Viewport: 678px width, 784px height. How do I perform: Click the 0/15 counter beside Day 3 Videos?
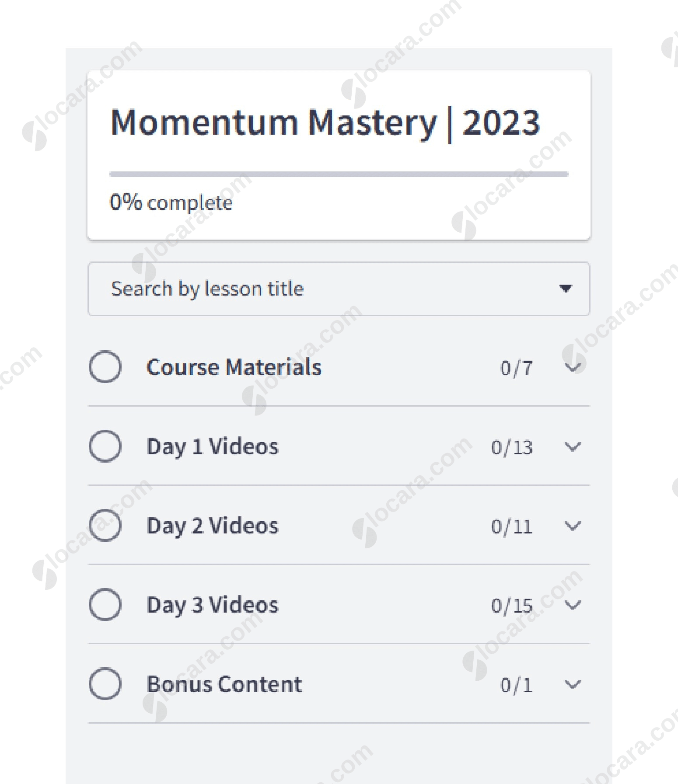click(x=511, y=605)
